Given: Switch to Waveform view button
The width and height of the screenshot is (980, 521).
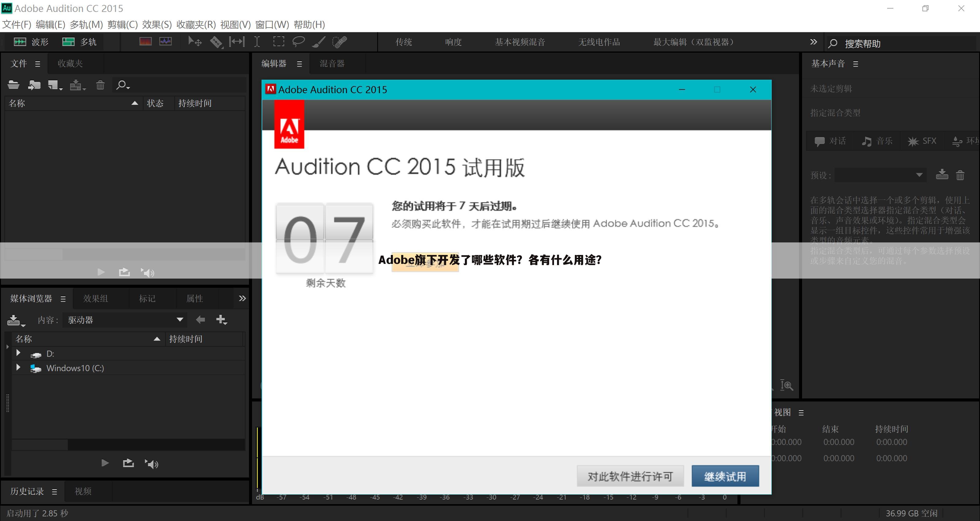Looking at the screenshot, I should 31,42.
